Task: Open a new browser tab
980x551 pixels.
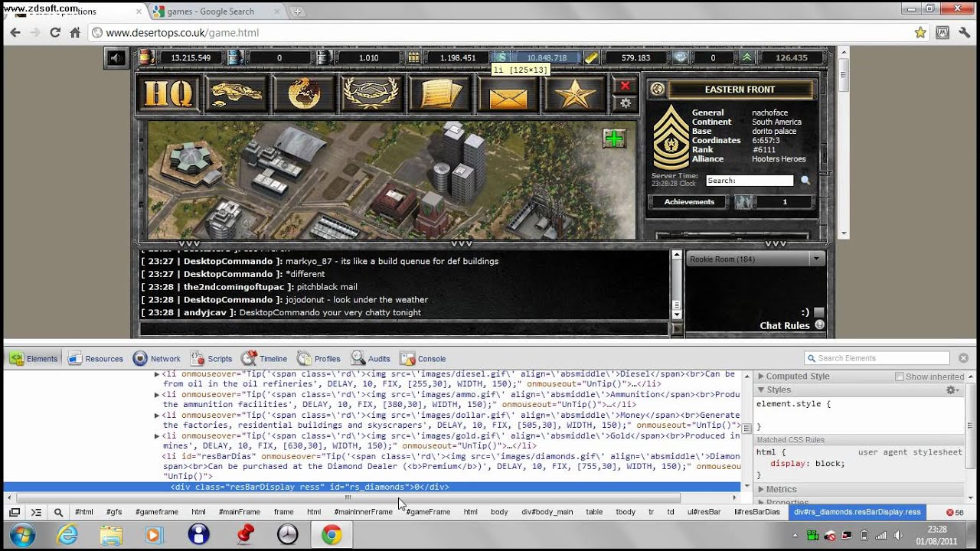Action: (297, 11)
